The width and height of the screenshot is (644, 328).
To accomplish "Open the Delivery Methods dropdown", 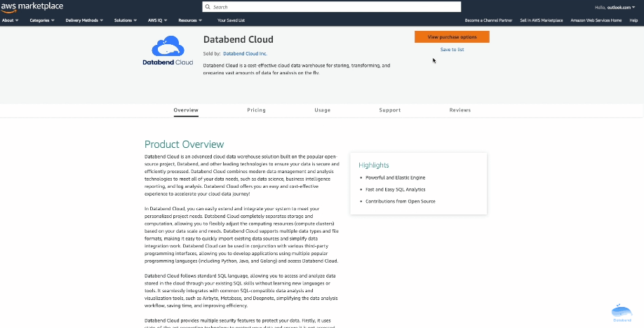I will pos(84,20).
